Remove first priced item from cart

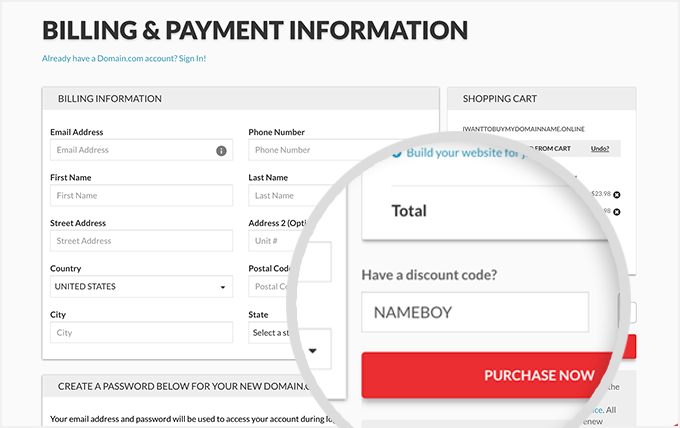616,194
